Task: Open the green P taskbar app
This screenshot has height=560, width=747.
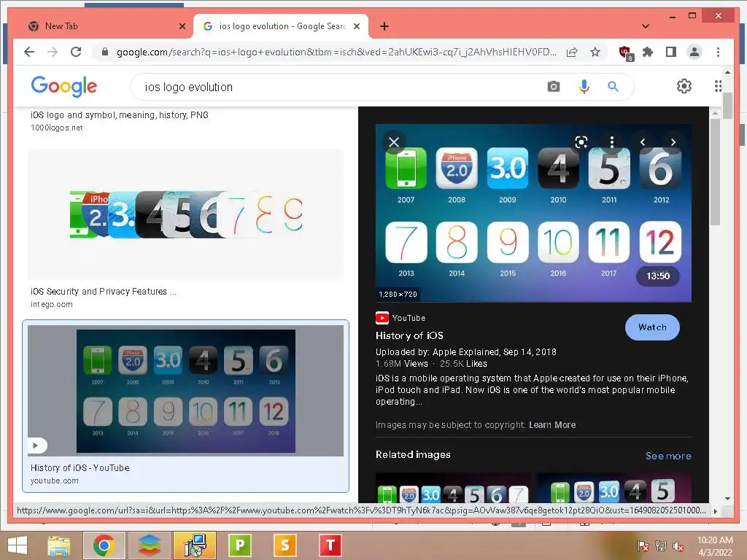Action: [239, 545]
